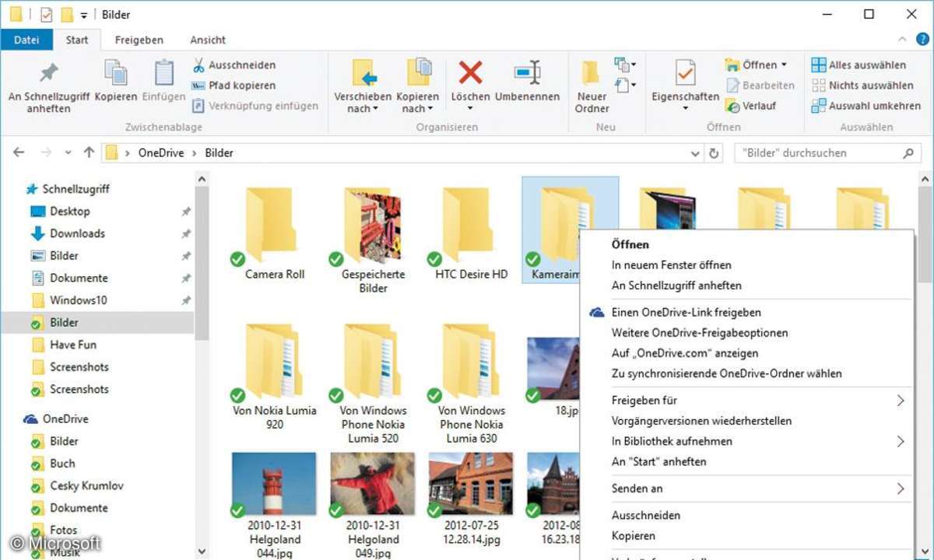
Task: Open quick access toolbar customize arrow
Action: [83, 15]
